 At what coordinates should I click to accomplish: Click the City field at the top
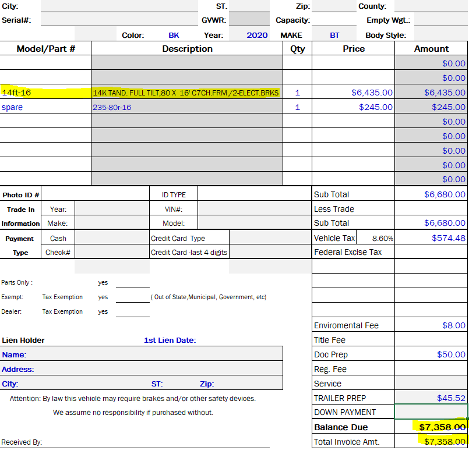coord(119,6)
